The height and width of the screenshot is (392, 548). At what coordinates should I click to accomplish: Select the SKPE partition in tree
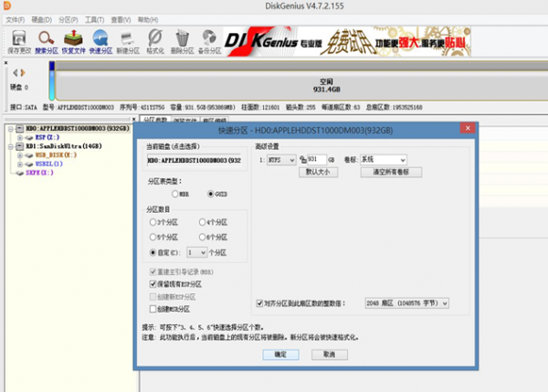click(x=39, y=173)
